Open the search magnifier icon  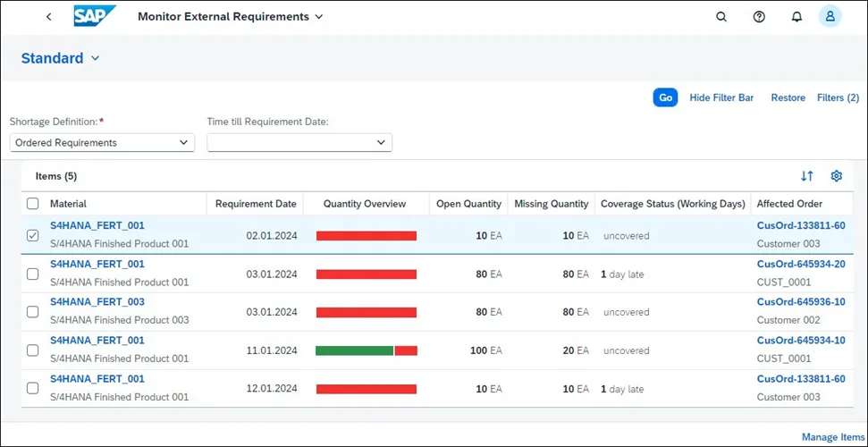point(721,17)
